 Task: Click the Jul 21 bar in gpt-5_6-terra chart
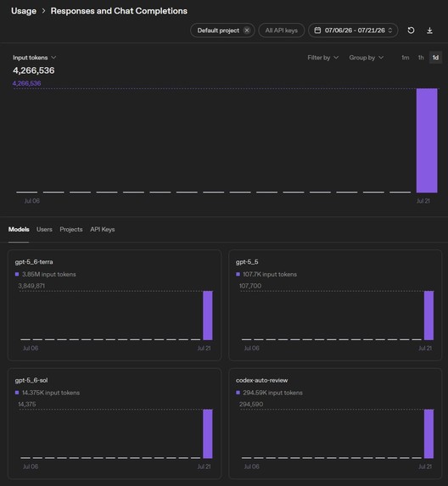tap(208, 316)
